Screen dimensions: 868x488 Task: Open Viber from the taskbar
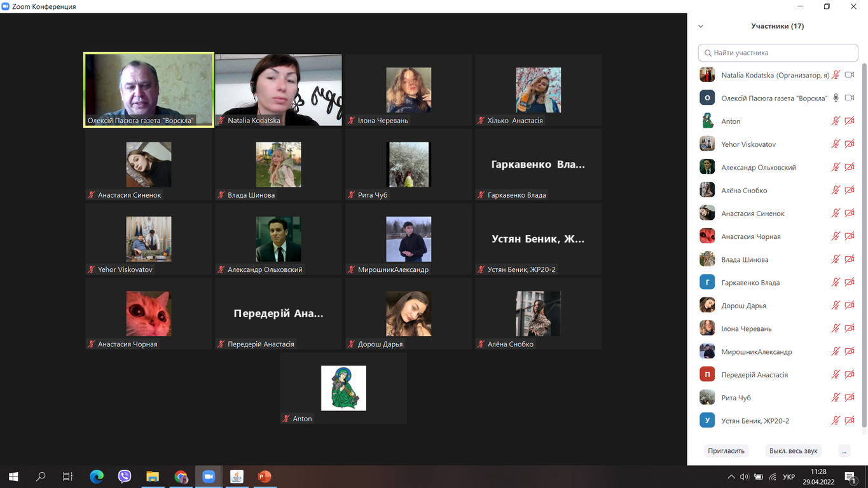(125, 476)
